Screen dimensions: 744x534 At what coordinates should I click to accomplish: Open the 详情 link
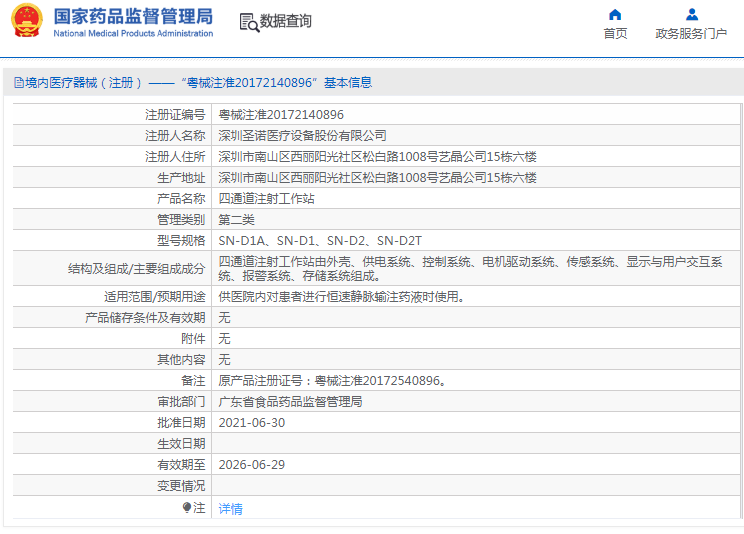pos(231,509)
